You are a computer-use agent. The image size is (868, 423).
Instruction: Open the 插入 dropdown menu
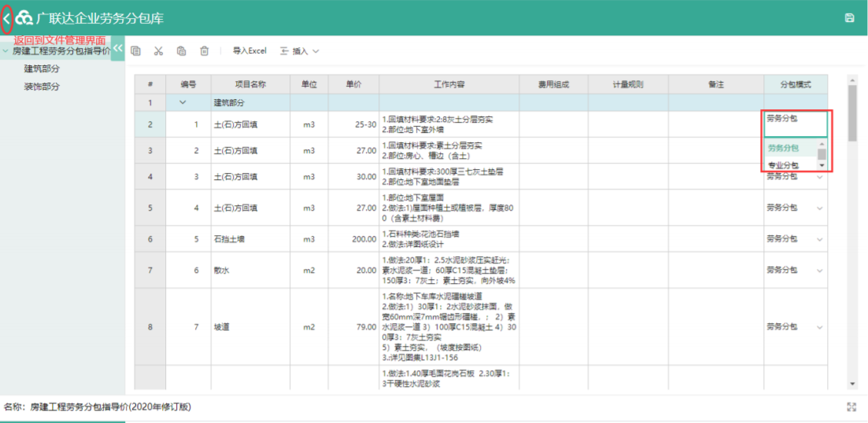(300, 51)
